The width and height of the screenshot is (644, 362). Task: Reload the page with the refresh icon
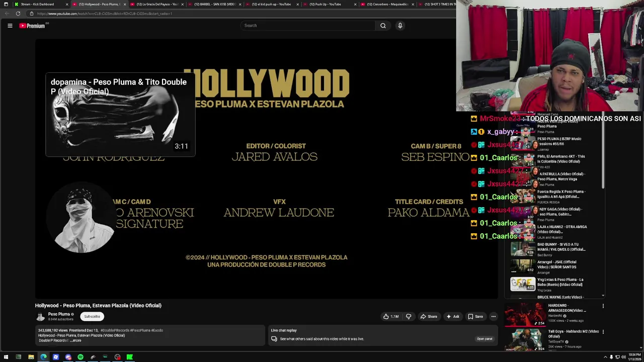18,14
